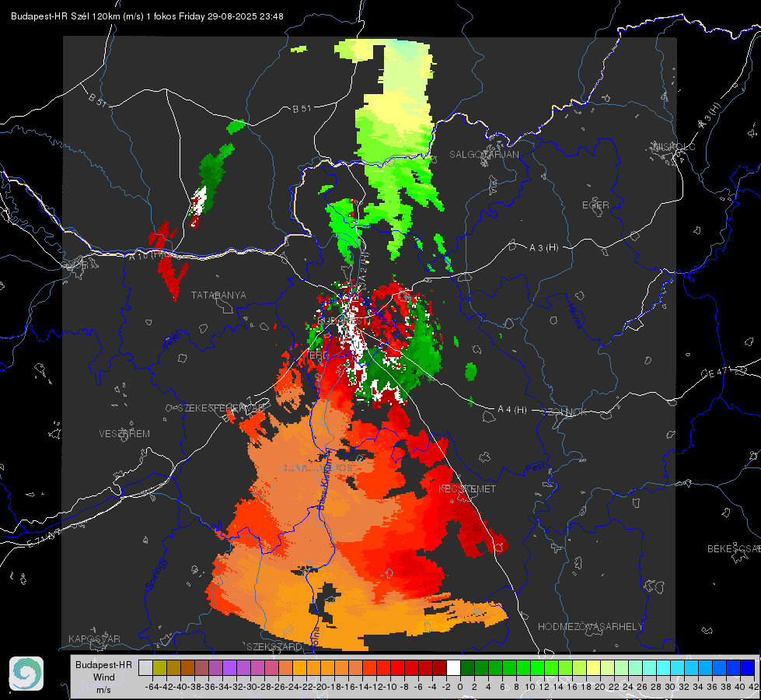Viewport: 761px width, 700px height.
Task: Click the KECSKEMÉT city label
Action: 467,488
